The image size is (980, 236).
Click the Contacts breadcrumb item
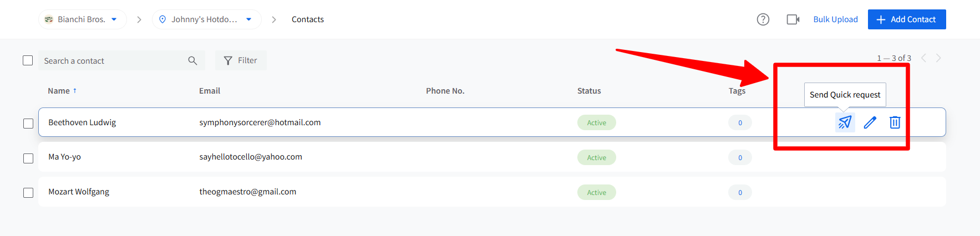308,19
